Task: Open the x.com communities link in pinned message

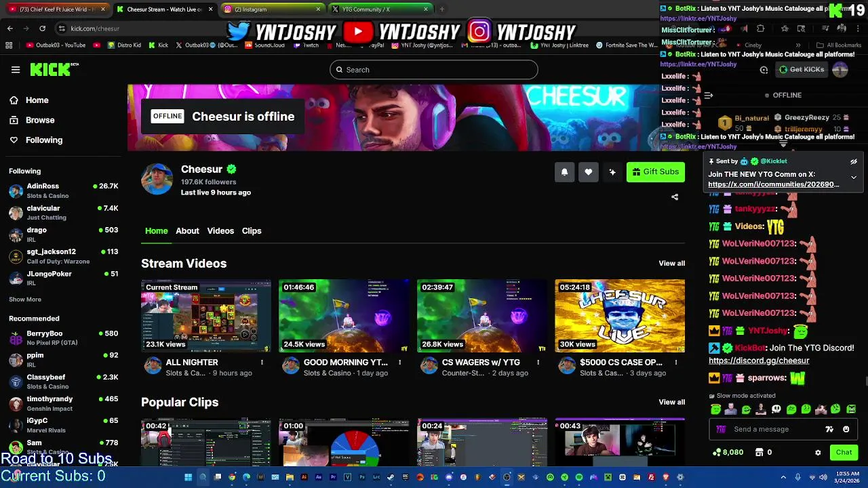Action: pyautogui.click(x=773, y=184)
